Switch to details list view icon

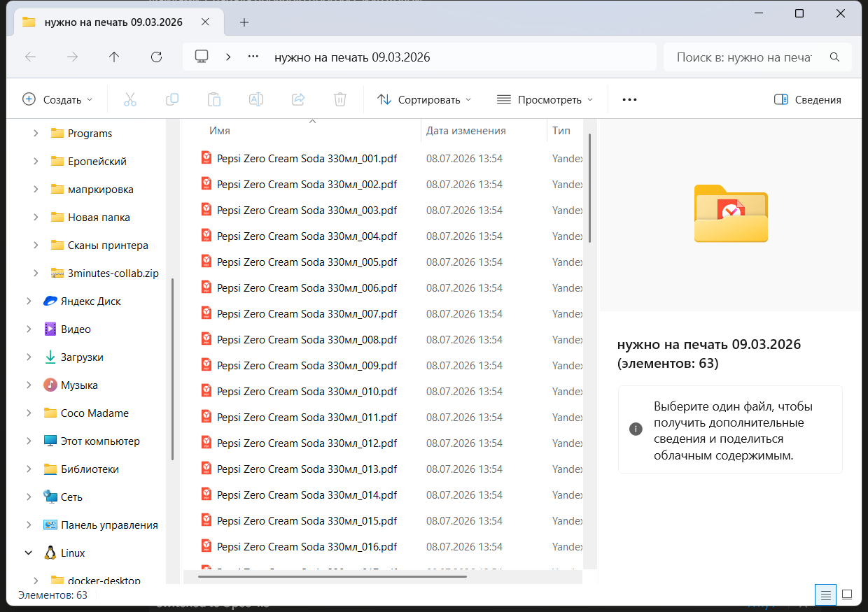pyautogui.click(x=826, y=595)
